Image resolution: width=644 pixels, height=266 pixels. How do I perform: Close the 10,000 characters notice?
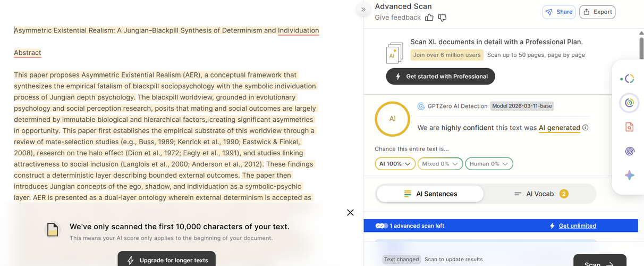pos(350,212)
